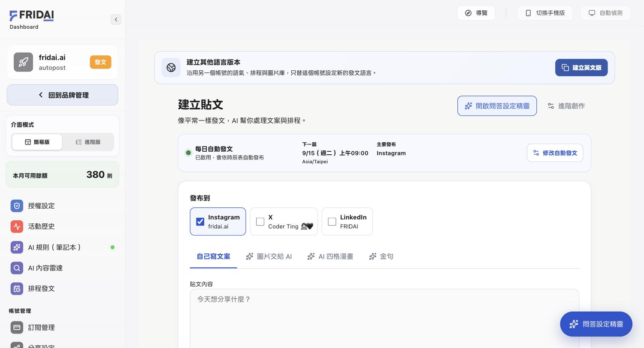Click the 建立貼文 heading

tap(200, 105)
